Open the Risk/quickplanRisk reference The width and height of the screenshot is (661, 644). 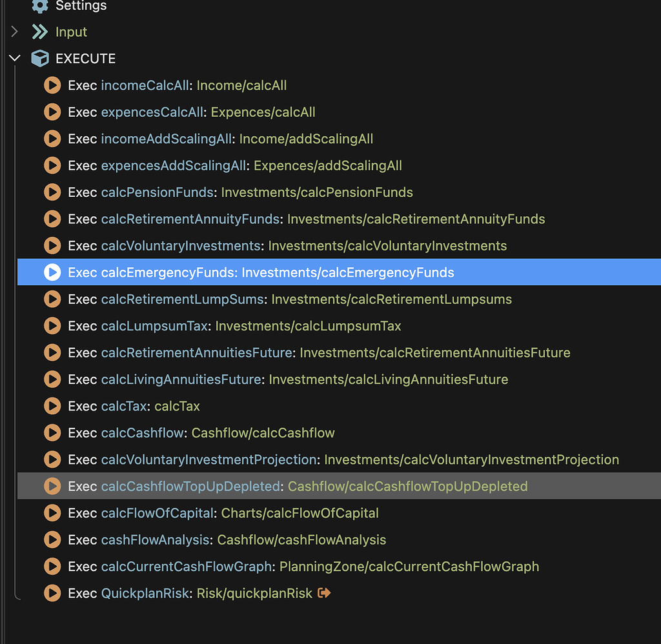pos(255,592)
